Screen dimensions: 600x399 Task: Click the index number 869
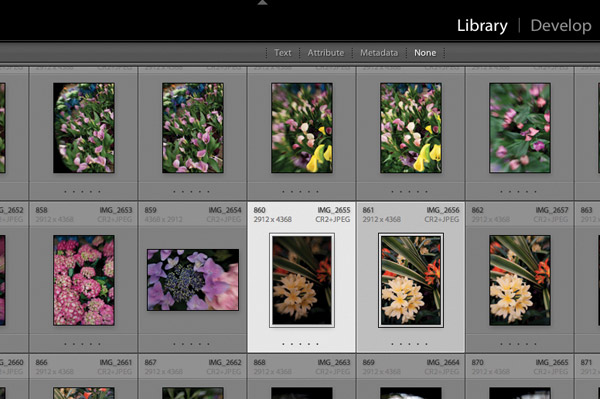(x=368, y=362)
